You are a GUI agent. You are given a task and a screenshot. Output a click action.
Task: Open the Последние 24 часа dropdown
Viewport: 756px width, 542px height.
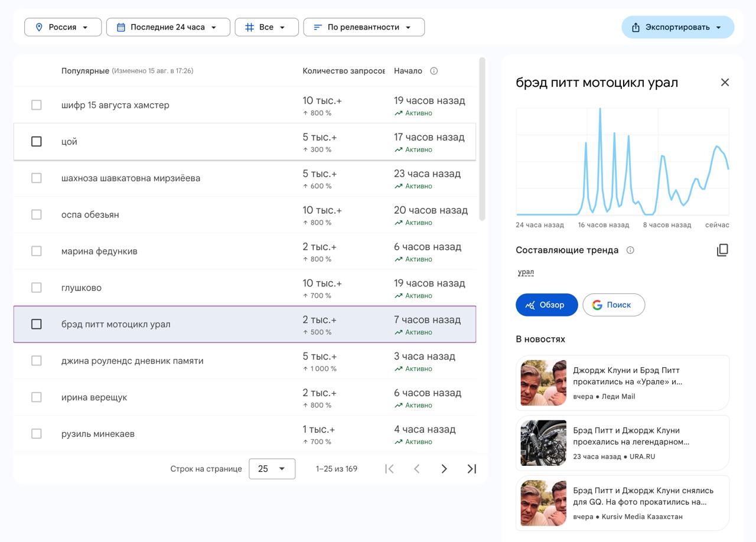pyautogui.click(x=168, y=27)
